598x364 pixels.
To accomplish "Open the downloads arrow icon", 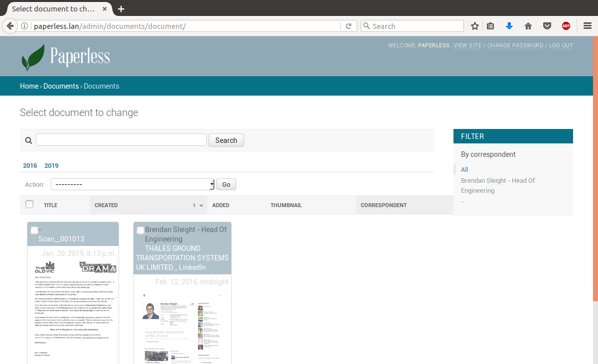I will pyautogui.click(x=509, y=26).
